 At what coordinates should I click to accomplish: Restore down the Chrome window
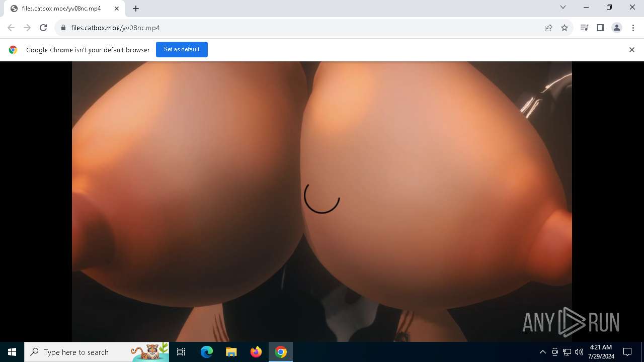[x=609, y=7]
